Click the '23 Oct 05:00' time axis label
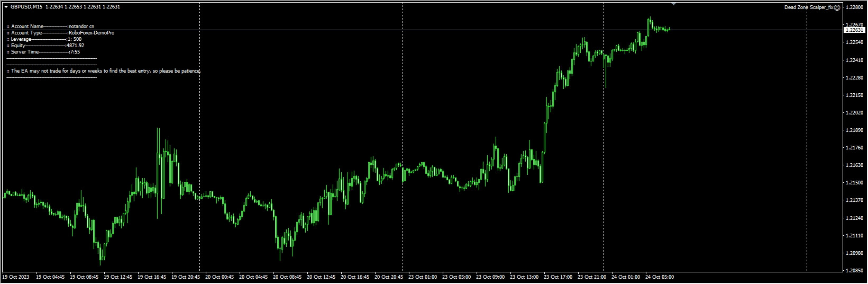This screenshot has width=868, height=284. [456, 277]
